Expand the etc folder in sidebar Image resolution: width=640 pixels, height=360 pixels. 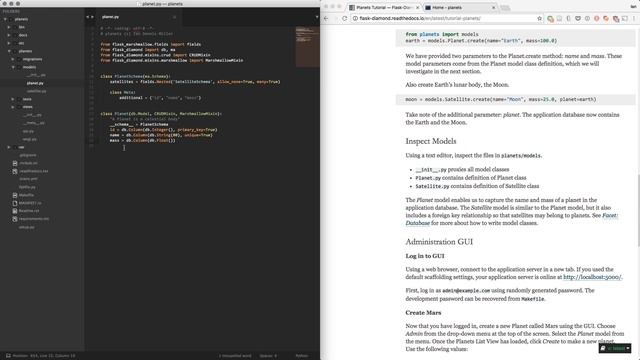9,43
